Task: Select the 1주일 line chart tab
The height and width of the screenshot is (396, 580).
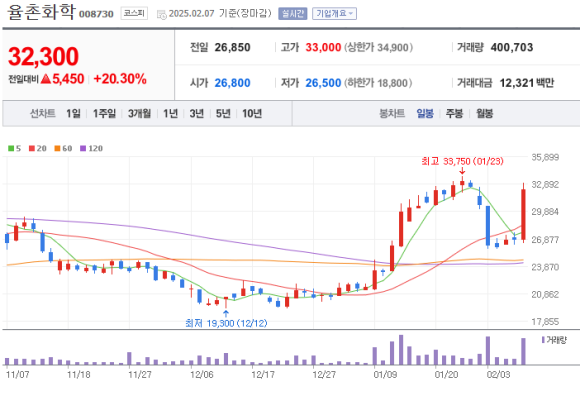Action: tap(104, 114)
